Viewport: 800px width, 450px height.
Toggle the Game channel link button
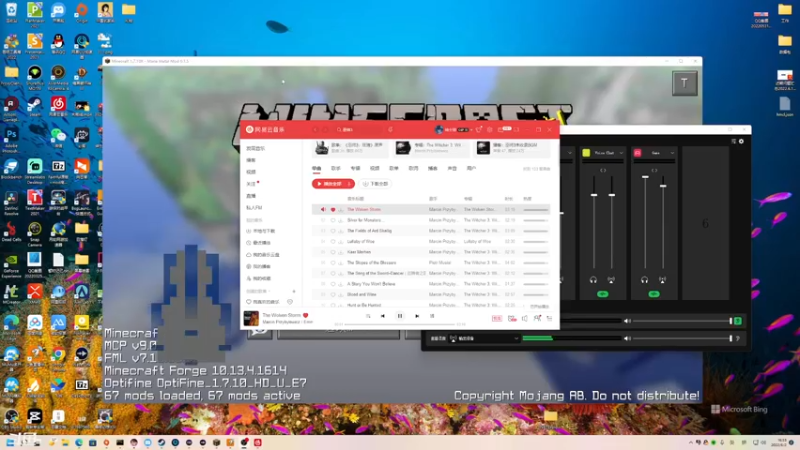(654, 170)
